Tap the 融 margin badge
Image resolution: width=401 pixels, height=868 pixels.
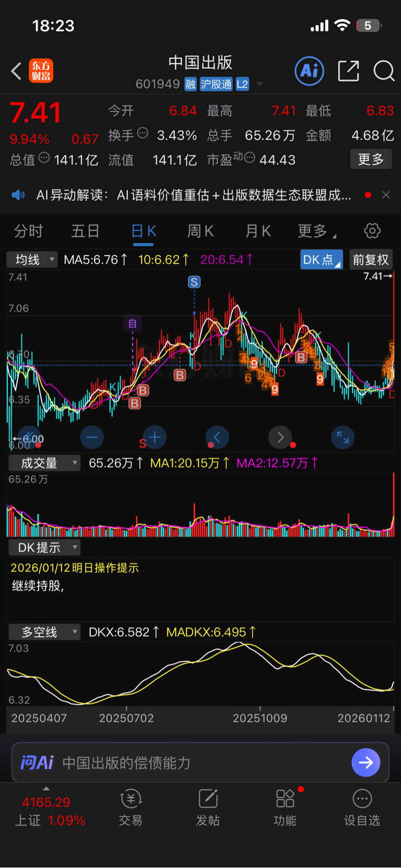(x=191, y=84)
